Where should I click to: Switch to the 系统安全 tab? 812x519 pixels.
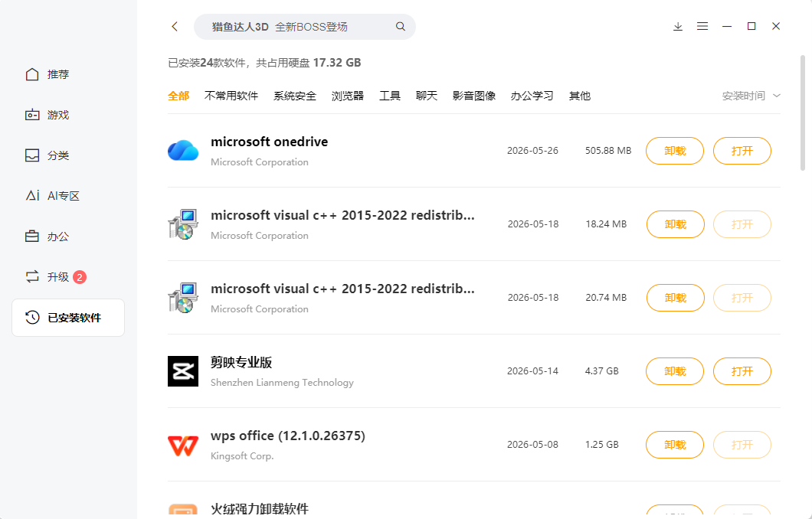point(295,96)
